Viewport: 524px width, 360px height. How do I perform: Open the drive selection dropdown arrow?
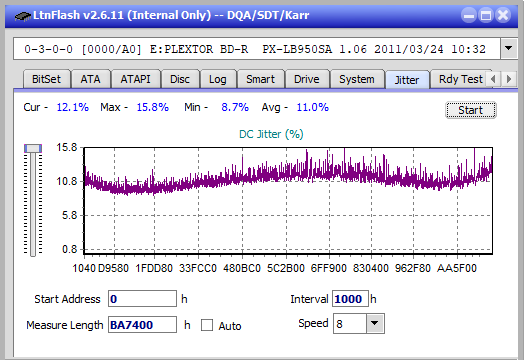tap(509, 48)
